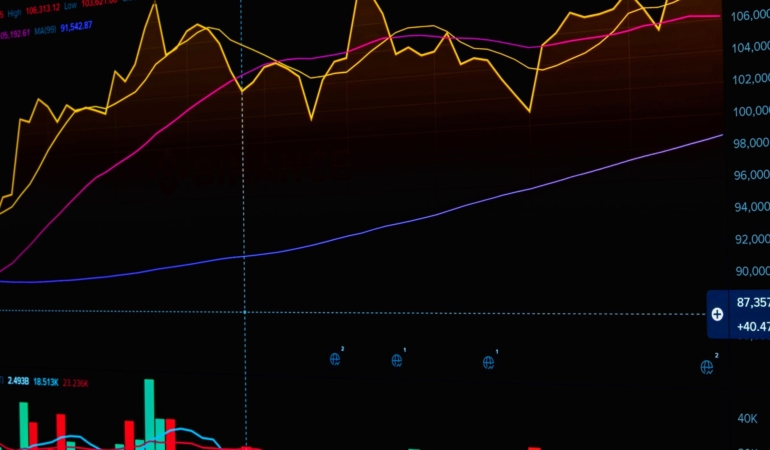Image resolution: width=770 pixels, height=450 pixels.
Task: Click the crosshair price label 87,357
Action: (753, 303)
